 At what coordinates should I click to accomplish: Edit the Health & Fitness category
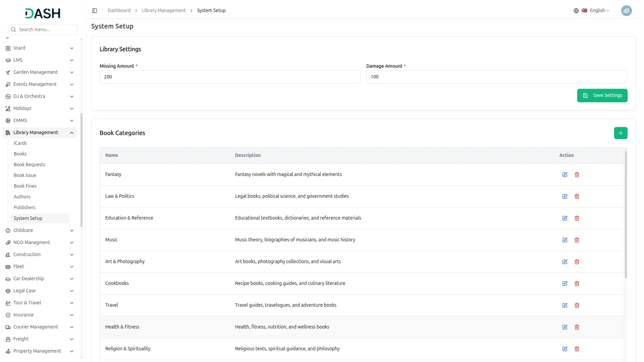pyautogui.click(x=565, y=327)
